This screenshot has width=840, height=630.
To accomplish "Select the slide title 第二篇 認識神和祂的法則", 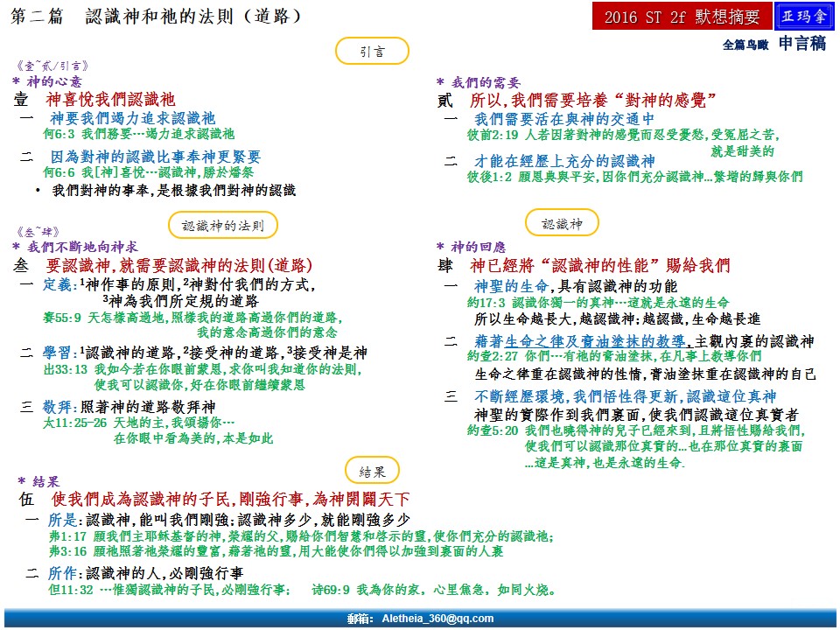I will pos(157,17).
